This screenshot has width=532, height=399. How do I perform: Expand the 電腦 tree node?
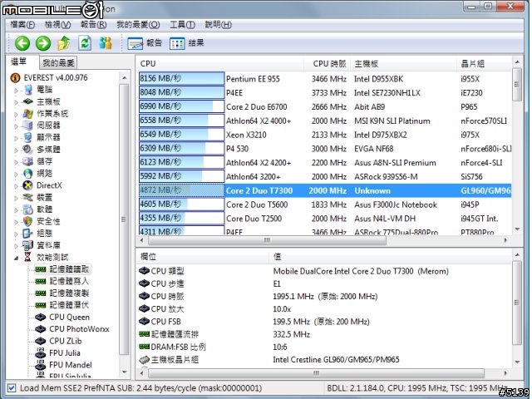point(16,91)
